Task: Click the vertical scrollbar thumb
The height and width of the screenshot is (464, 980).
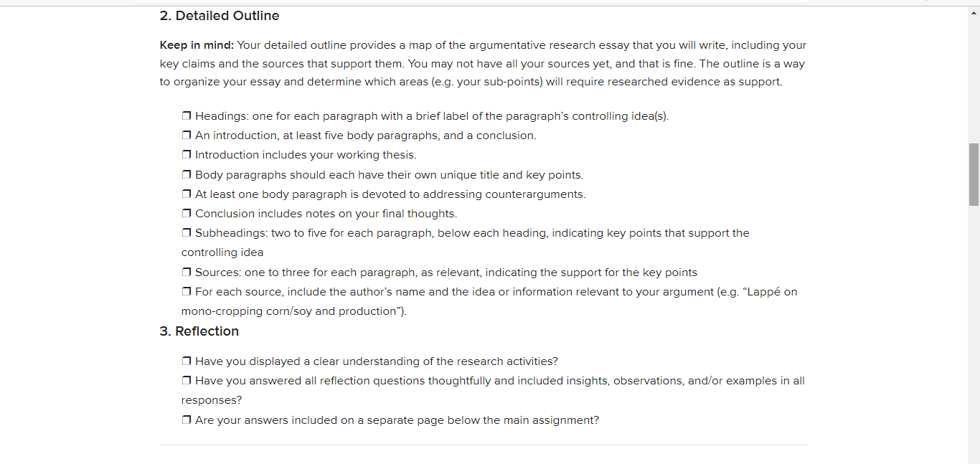Action: [x=974, y=174]
